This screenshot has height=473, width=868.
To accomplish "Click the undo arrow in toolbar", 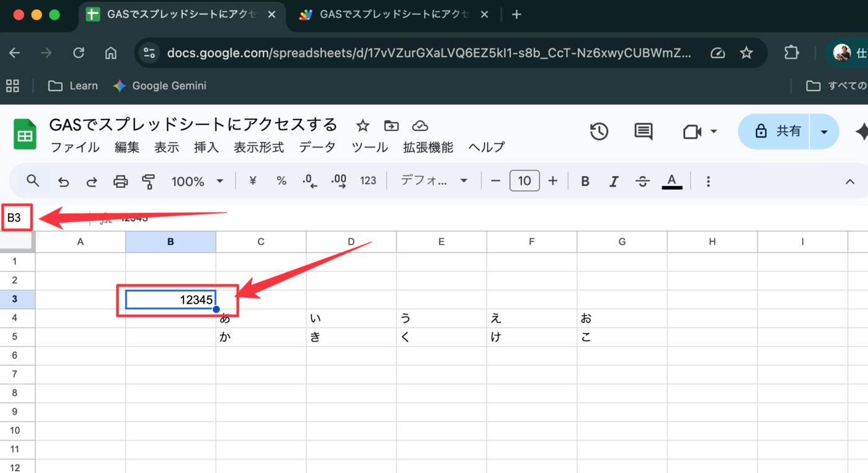I will pos(63,181).
